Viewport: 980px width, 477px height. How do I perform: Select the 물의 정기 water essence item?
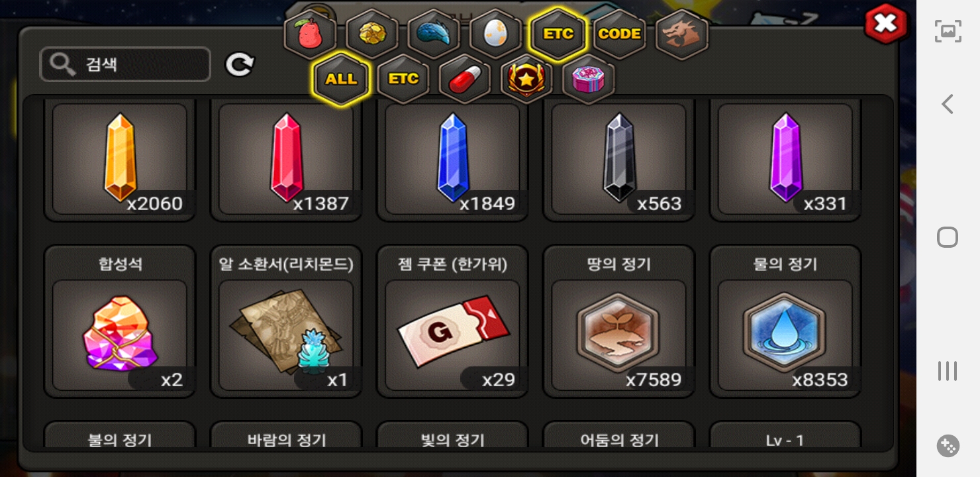785,321
